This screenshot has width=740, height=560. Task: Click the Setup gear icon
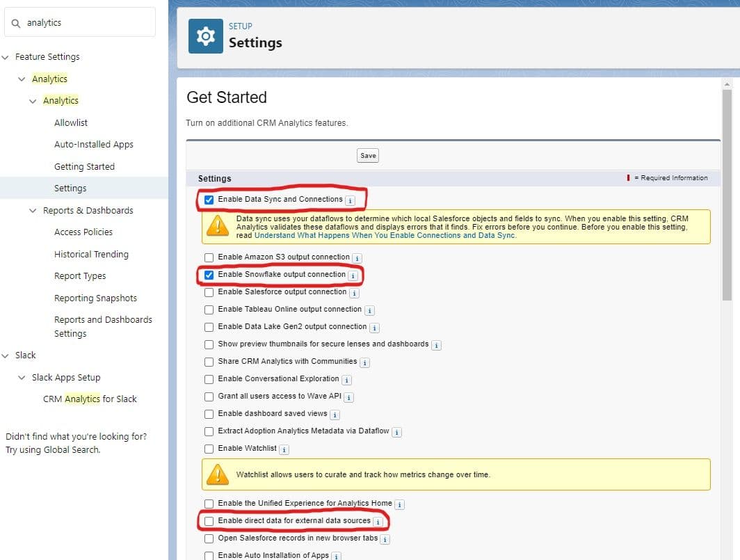[x=205, y=35]
